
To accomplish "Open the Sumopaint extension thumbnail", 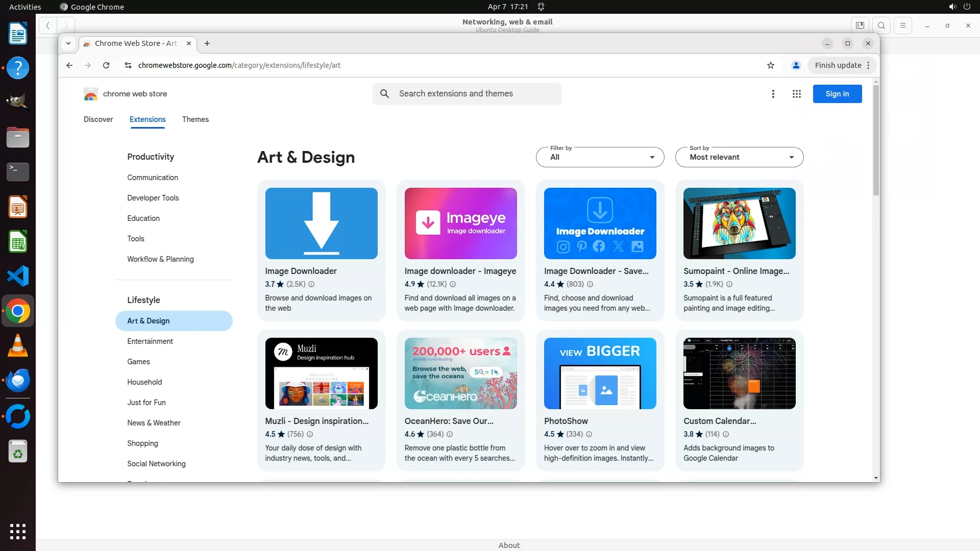I will tap(739, 223).
